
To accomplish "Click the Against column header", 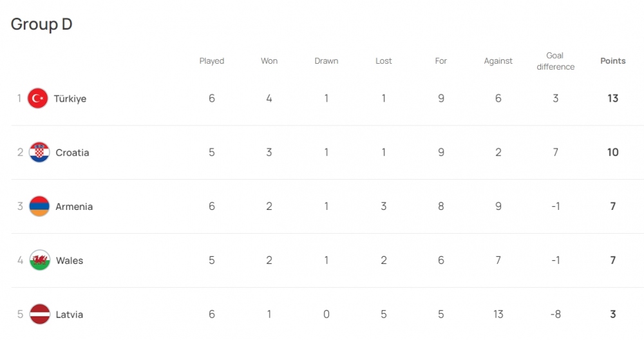I will click(x=498, y=61).
